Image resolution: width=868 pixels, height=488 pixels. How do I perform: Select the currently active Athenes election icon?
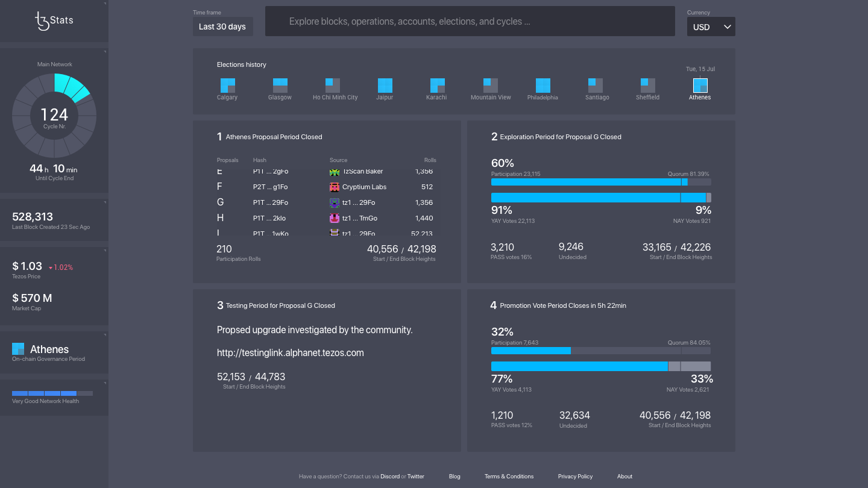[x=699, y=85]
